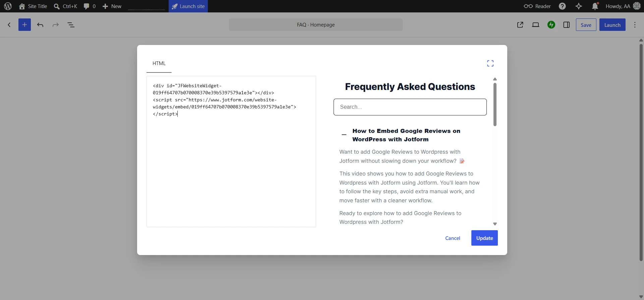Open the Ctrl+K command search
This screenshot has width=644, height=300.
click(x=65, y=6)
